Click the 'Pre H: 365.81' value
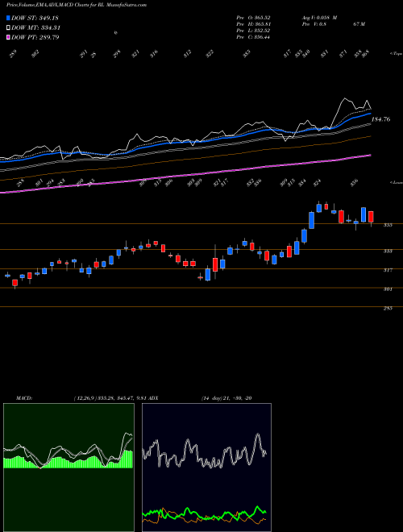The width and height of the screenshot is (403, 532). [x=253, y=24]
